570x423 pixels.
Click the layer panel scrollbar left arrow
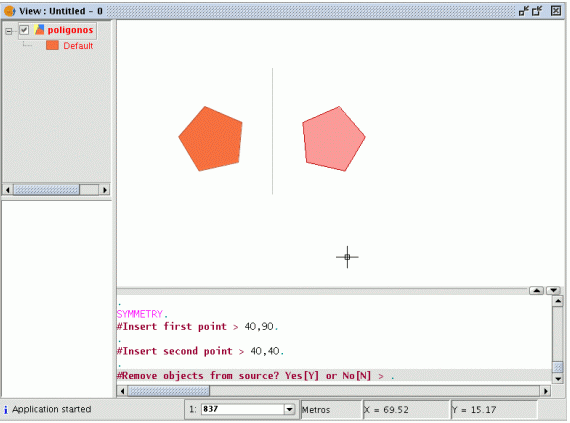click(8, 190)
